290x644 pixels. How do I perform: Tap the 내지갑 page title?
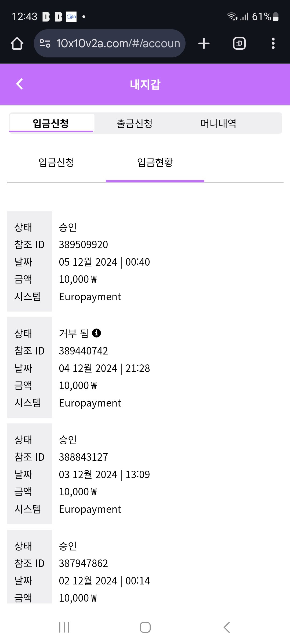[x=145, y=85]
